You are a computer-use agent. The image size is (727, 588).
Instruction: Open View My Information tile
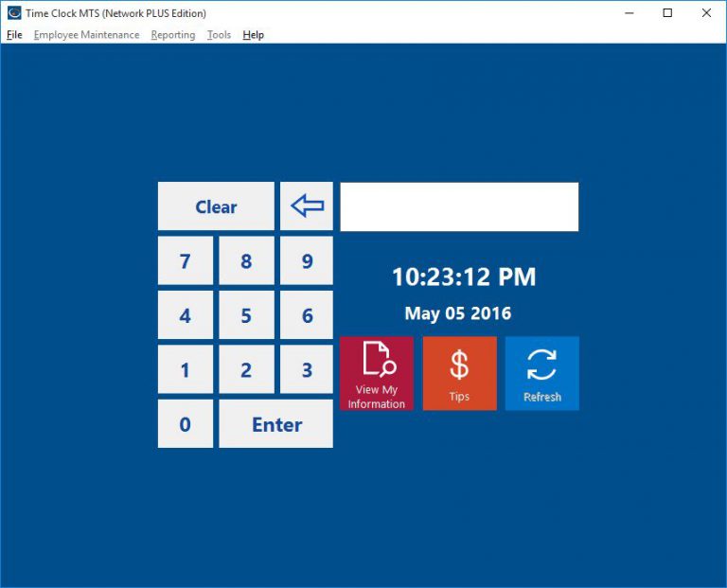(x=377, y=373)
